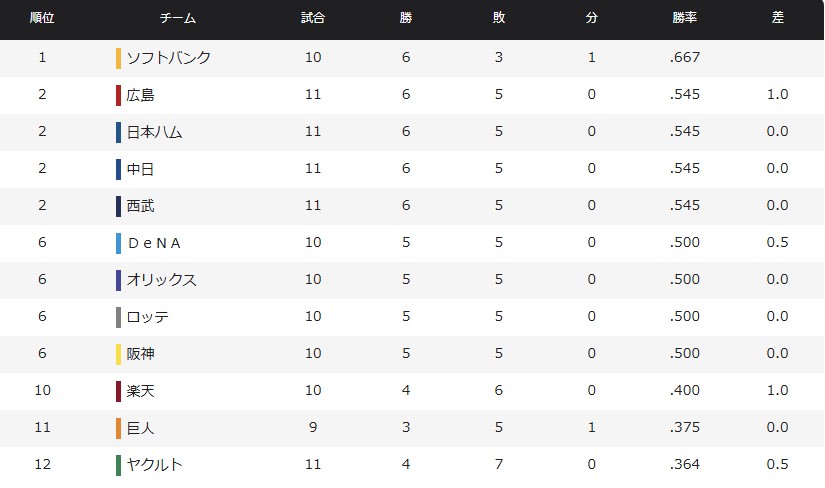Click the ソフトバンク team name
825x488 pixels.
[168, 58]
